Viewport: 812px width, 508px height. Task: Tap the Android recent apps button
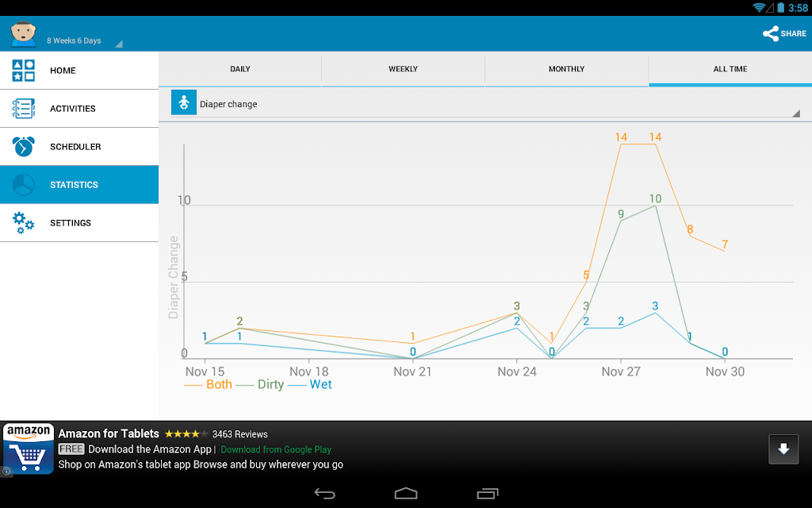[x=488, y=494]
